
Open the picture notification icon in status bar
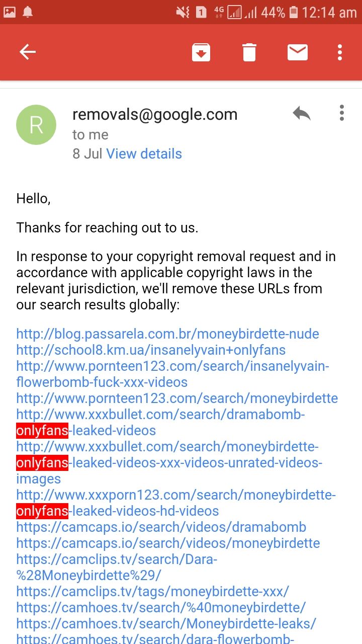tap(10, 12)
